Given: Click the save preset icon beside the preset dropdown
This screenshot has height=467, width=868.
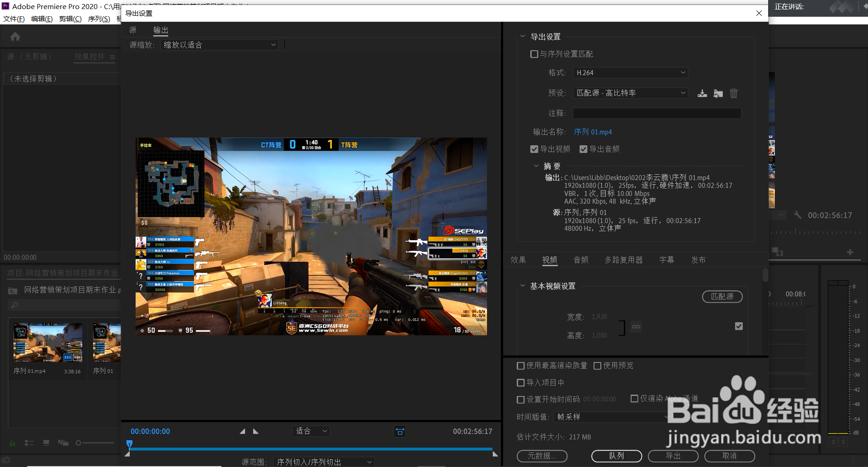Looking at the screenshot, I should tap(702, 93).
